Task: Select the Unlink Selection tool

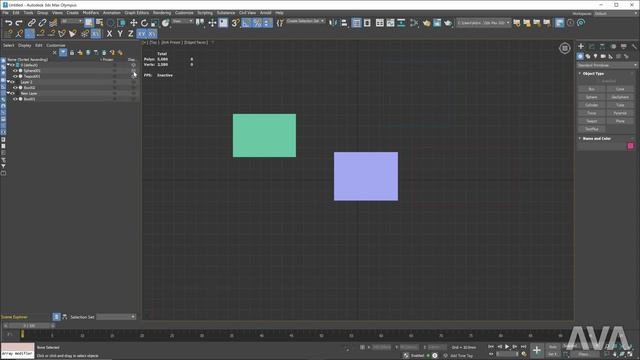Action: [42, 23]
